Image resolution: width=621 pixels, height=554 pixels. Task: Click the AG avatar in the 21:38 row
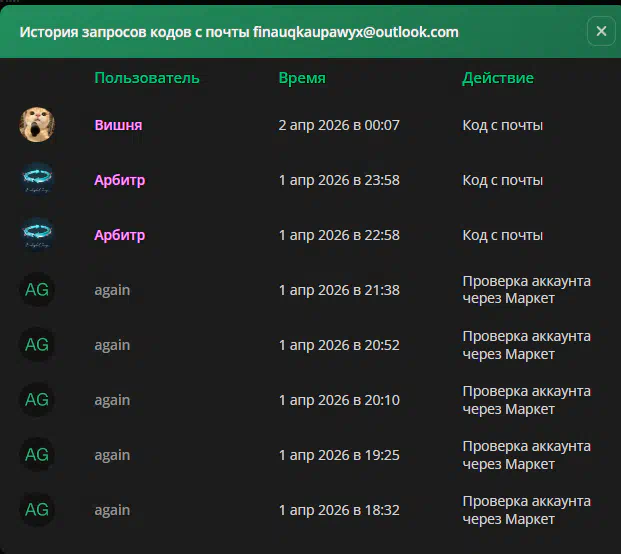pyautogui.click(x=37, y=290)
